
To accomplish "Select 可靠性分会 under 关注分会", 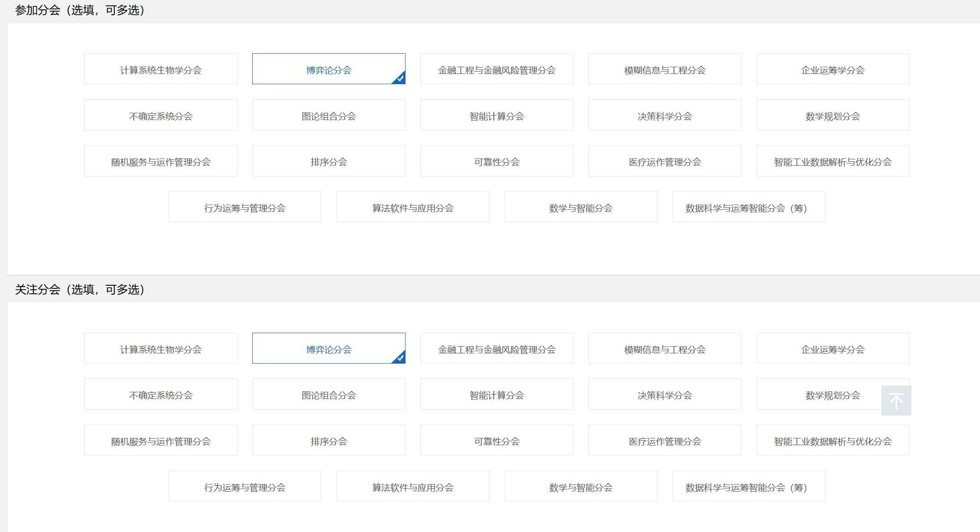I will point(496,440).
